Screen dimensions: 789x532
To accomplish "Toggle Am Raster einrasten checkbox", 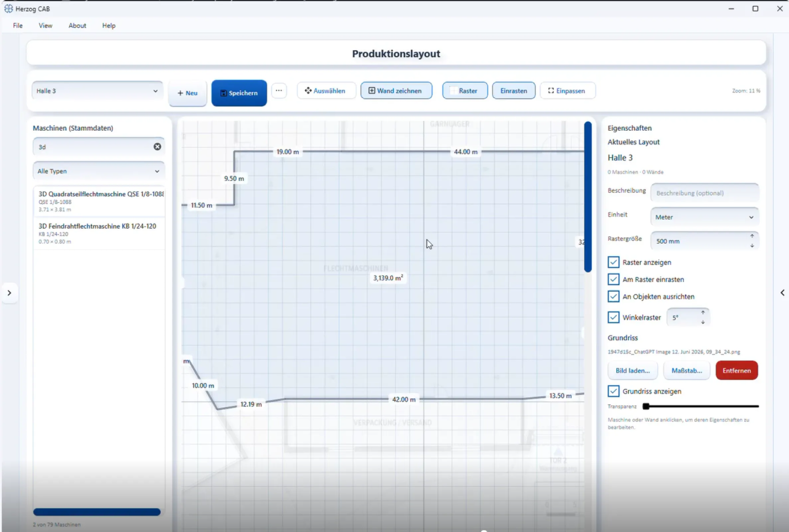I will [613, 279].
